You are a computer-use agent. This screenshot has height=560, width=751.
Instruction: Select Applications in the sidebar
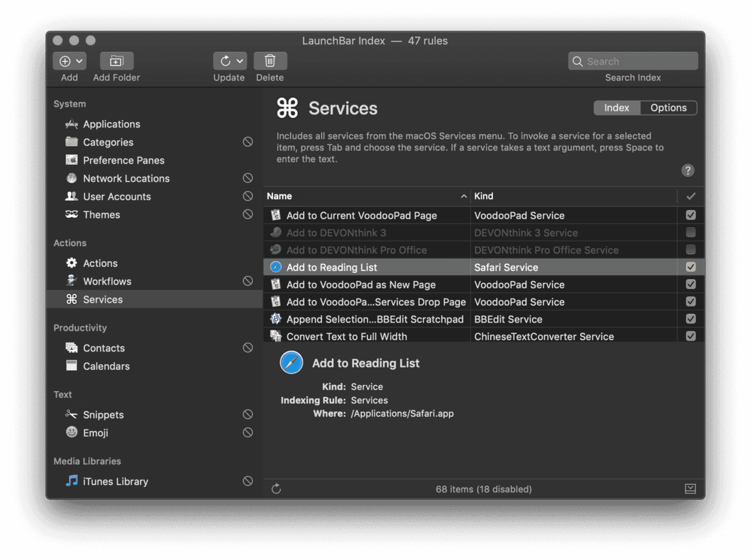[111, 124]
